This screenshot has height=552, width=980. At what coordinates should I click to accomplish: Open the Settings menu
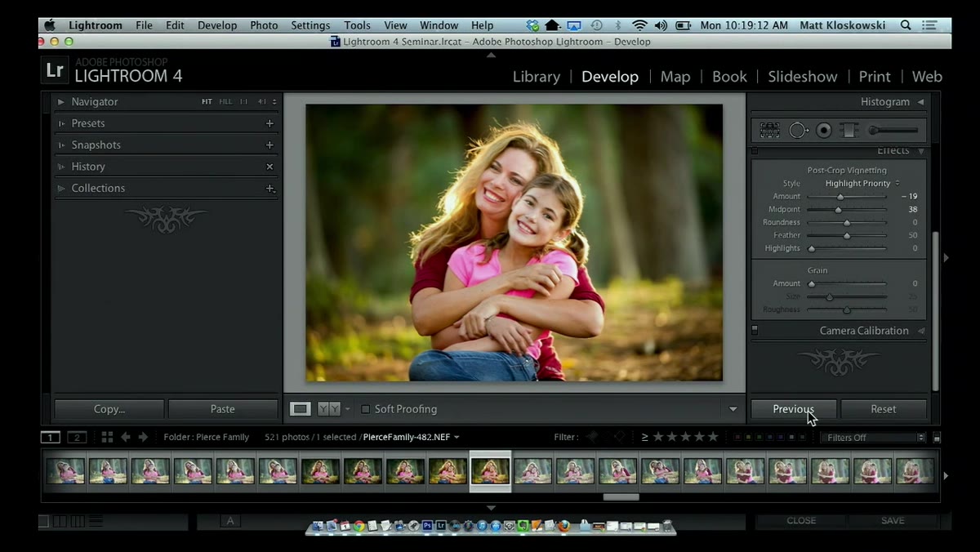click(x=310, y=25)
